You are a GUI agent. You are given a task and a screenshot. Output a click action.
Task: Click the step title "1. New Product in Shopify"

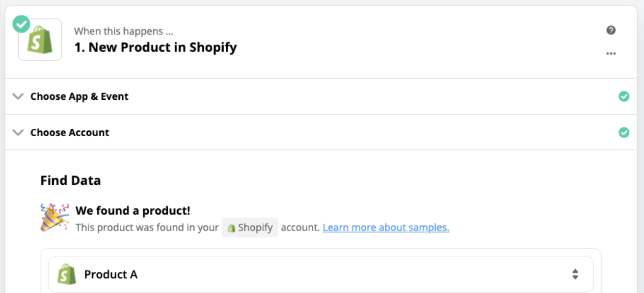click(155, 48)
